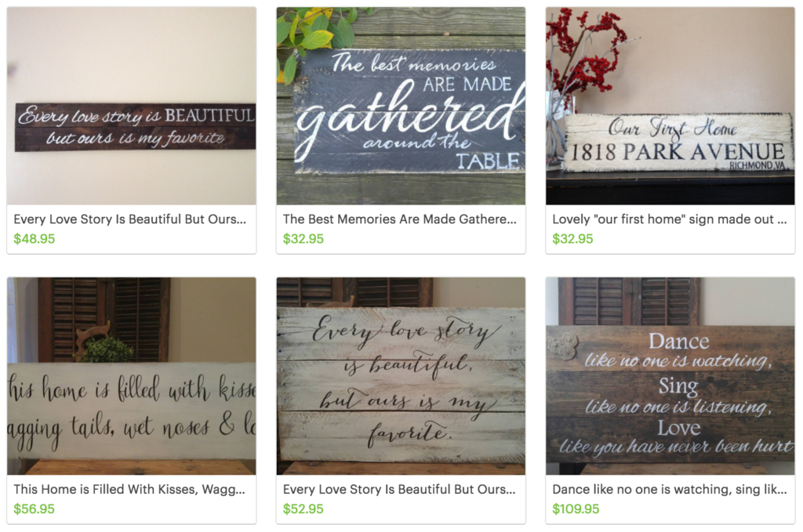Select the $48.95 price
This screenshot has height=532, width=803.
(x=35, y=239)
